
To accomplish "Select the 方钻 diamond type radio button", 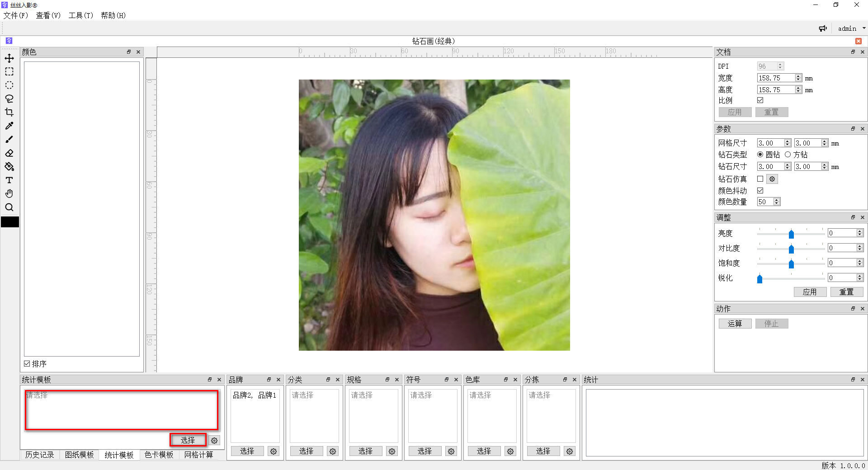I will pyautogui.click(x=788, y=154).
